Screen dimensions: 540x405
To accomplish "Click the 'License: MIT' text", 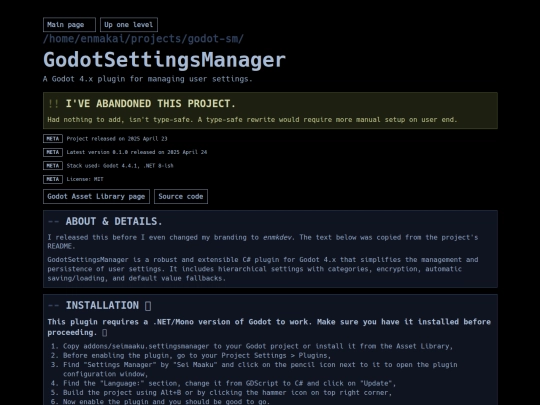I will (x=85, y=179).
